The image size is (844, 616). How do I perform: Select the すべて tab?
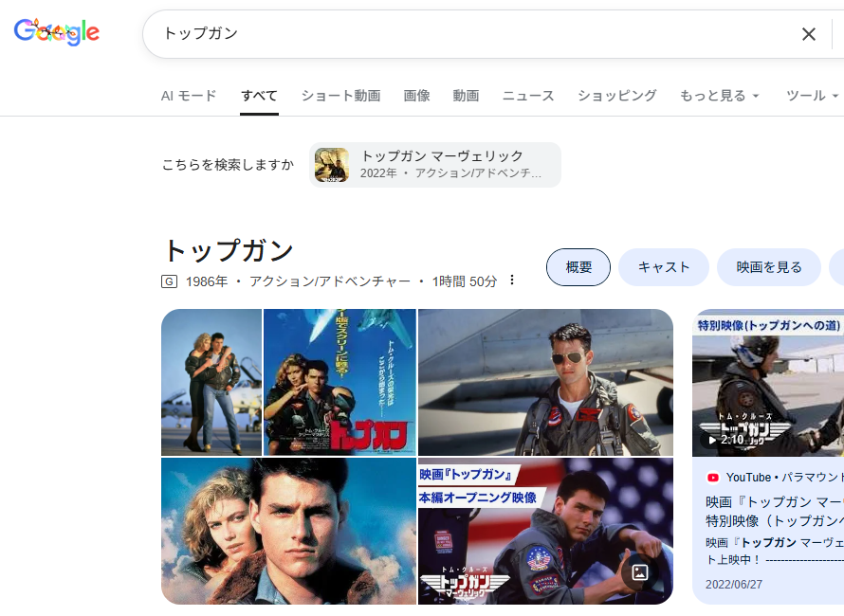258,96
